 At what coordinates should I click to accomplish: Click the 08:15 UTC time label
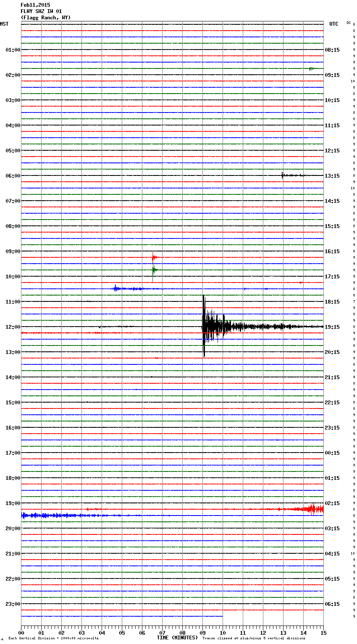(332, 50)
